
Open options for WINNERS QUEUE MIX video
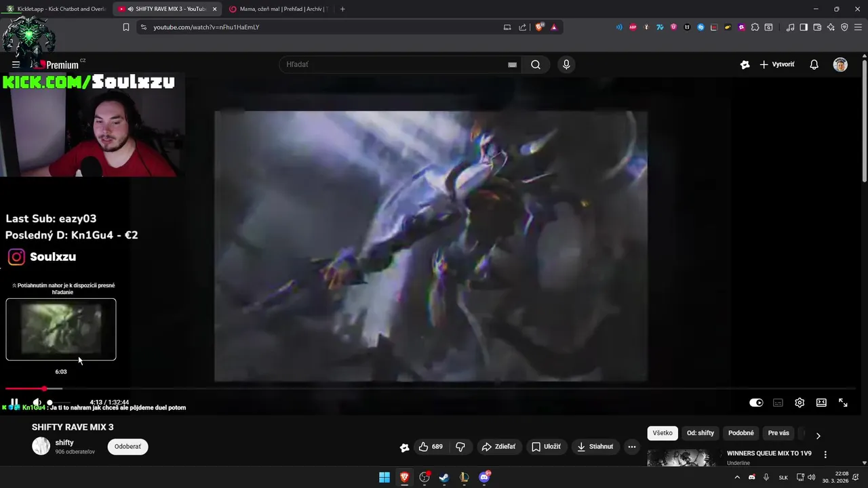(825, 454)
